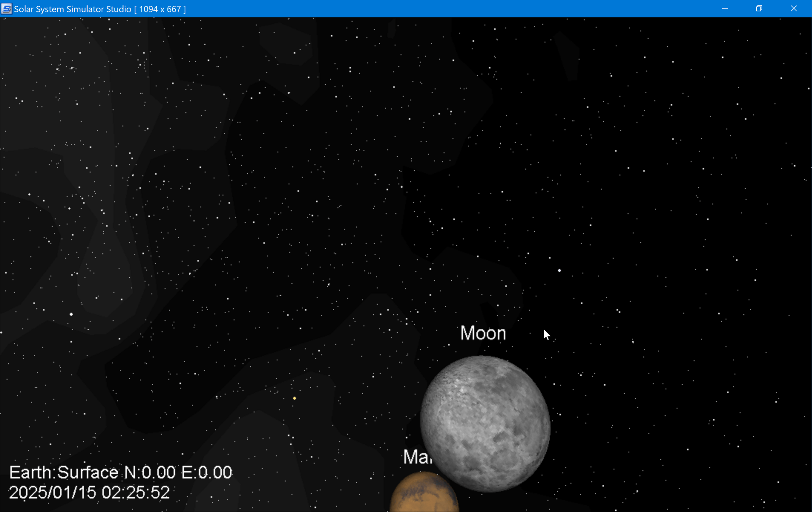This screenshot has height=512, width=812.
Task: Click the Moon text label
Action: (483, 333)
